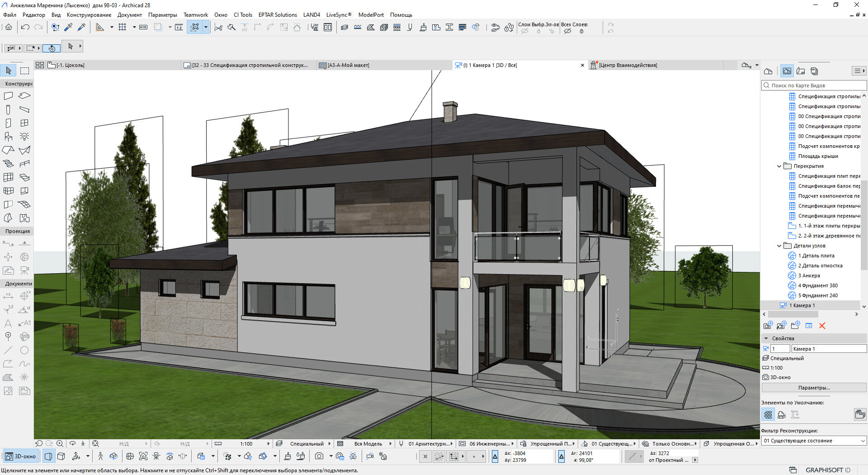Viewport: 868px width, 475px height.
Task: Select 4 Фундамент 380 in view list
Action: pyautogui.click(x=817, y=285)
